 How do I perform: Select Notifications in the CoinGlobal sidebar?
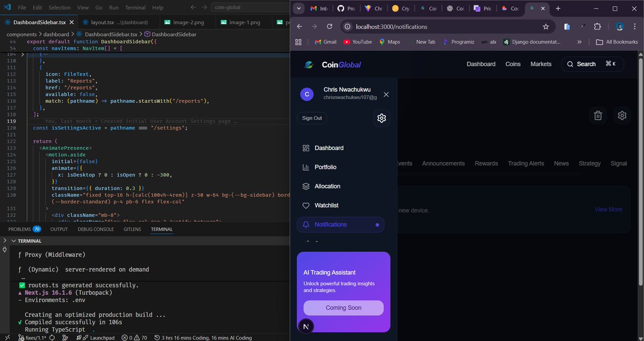(340, 224)
